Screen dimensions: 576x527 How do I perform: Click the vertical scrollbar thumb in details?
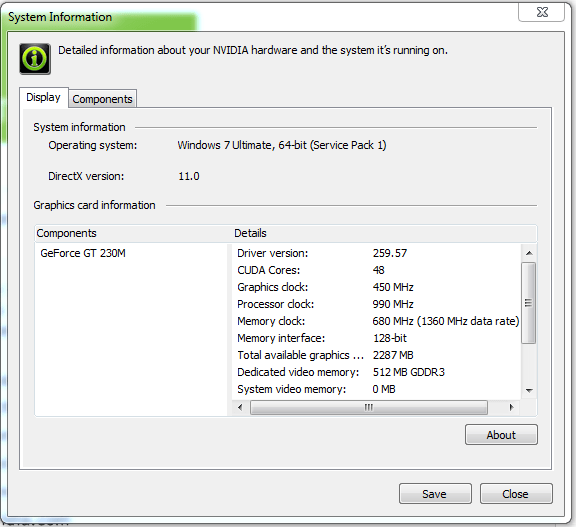(529, 303)
